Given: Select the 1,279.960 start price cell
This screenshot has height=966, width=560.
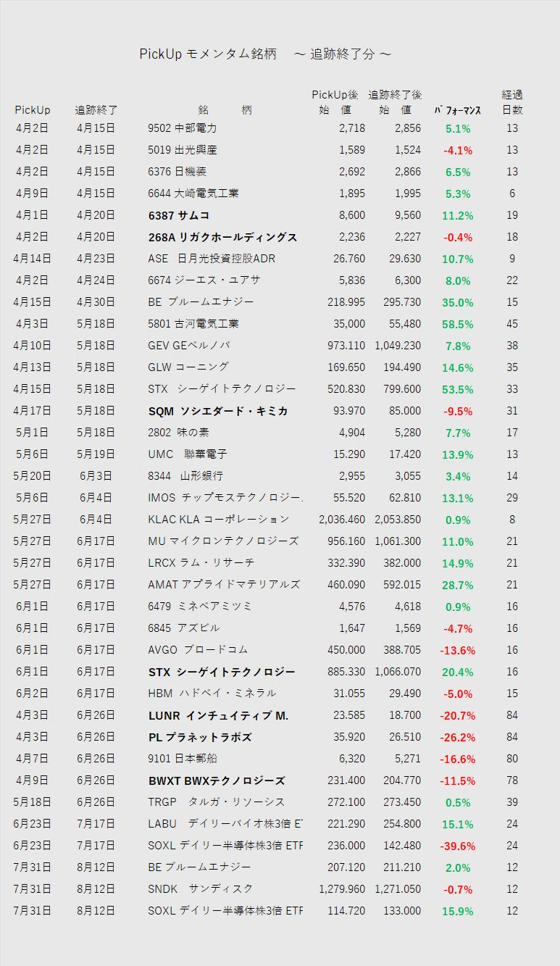Looking at the screenshot, I should [342, 889].
